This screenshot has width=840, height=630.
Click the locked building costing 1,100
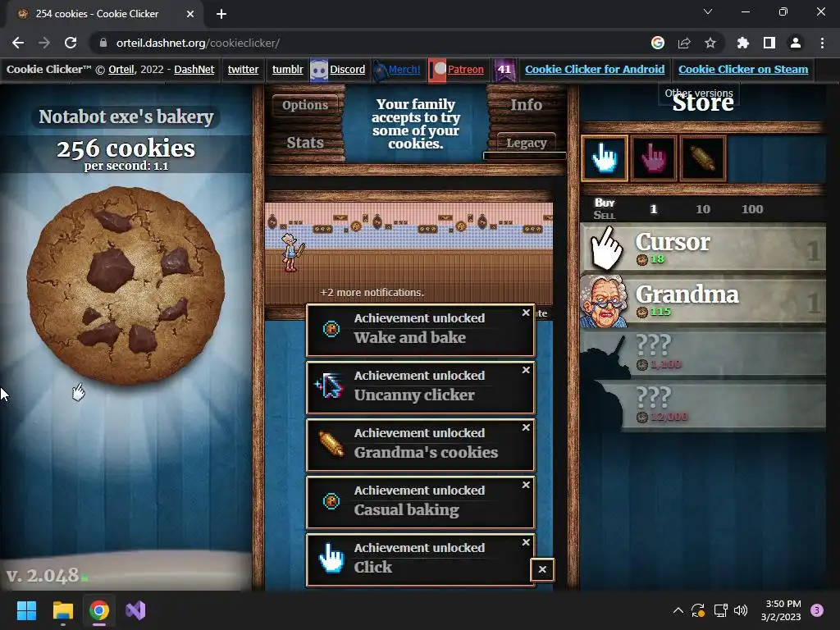pos(703,353)
